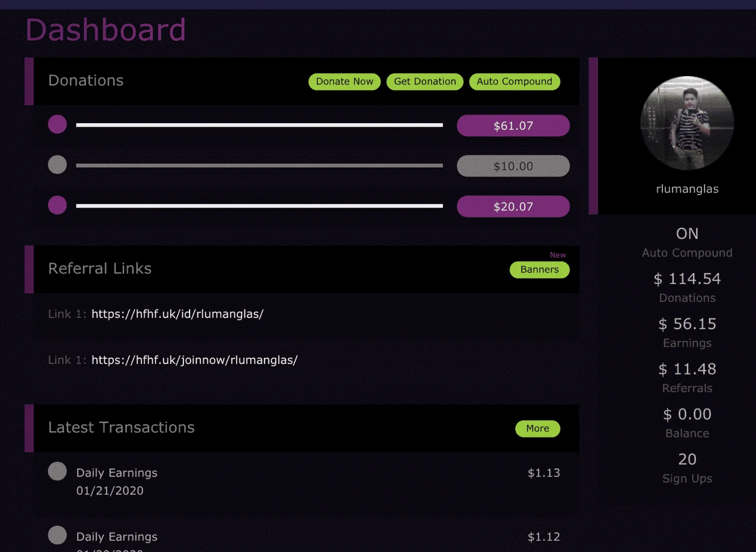Open the Banners button in Referral Links

click(x=539, y=270)
